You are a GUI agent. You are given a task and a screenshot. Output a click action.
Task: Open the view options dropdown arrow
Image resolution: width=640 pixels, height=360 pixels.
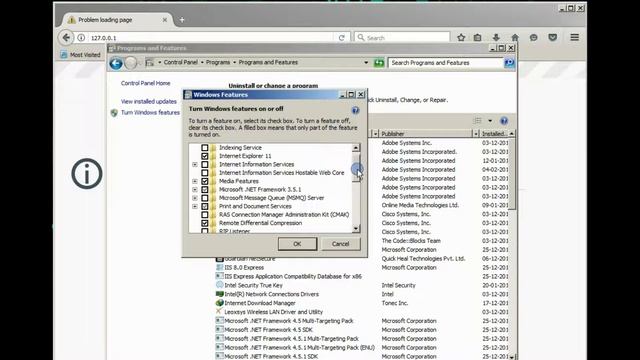490,121
